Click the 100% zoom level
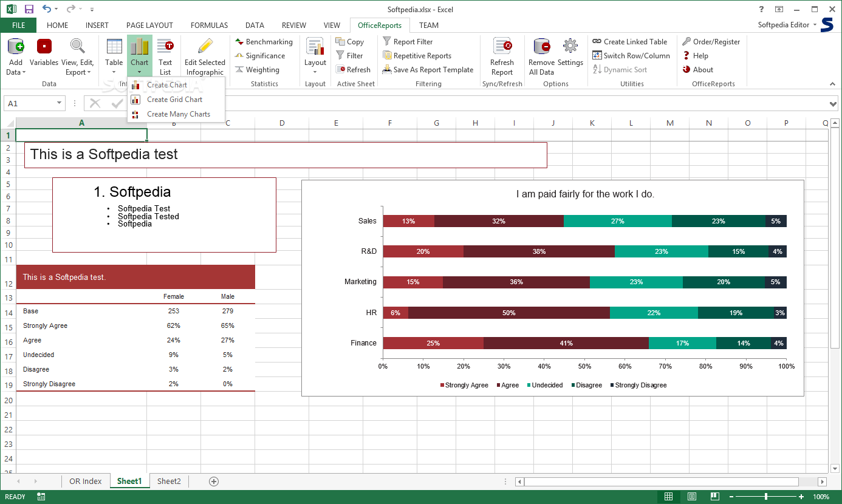842x504 pixels. 821,497
